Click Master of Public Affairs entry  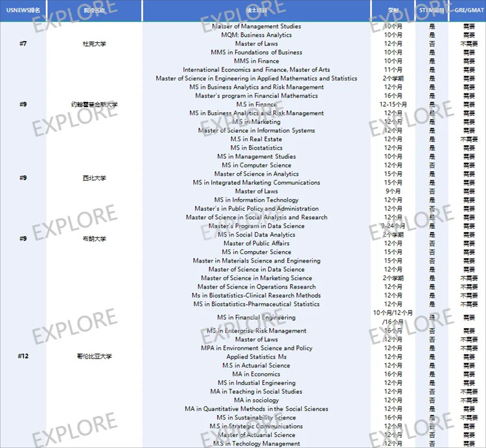[256, 244]
